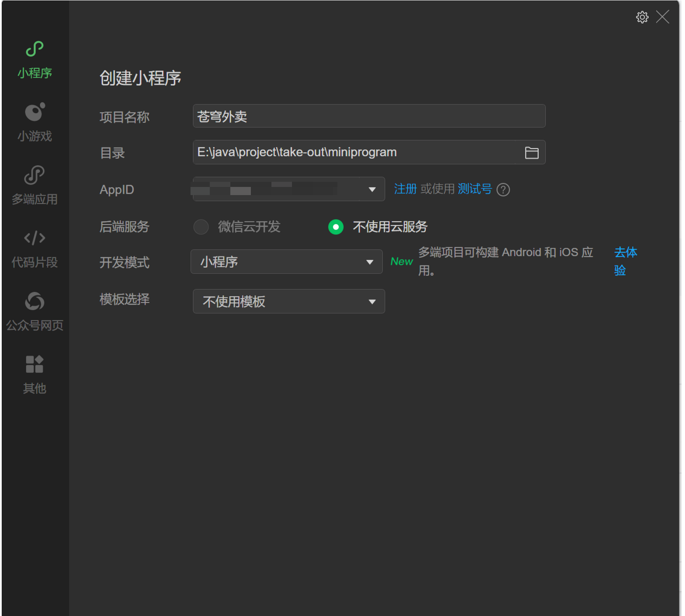Open the 代码片段 code snippet icon

click(x=35, y=238)
